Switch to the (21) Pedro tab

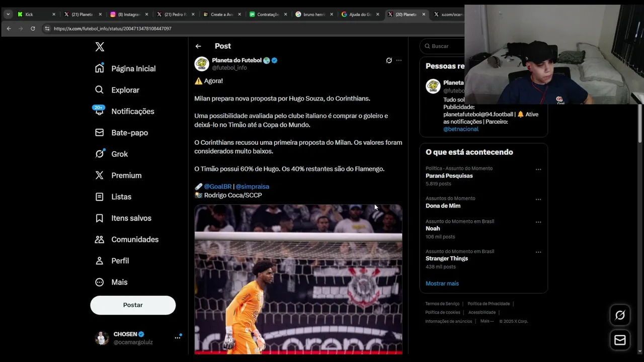click(x=175, y=15)
